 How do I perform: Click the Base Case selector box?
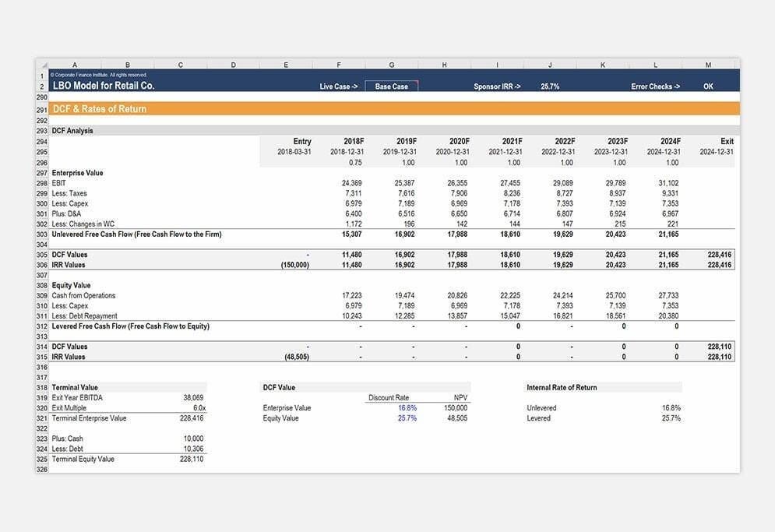392,86
